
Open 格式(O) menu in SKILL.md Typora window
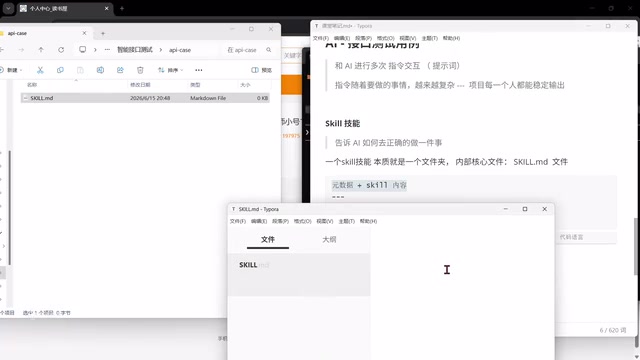302,221
